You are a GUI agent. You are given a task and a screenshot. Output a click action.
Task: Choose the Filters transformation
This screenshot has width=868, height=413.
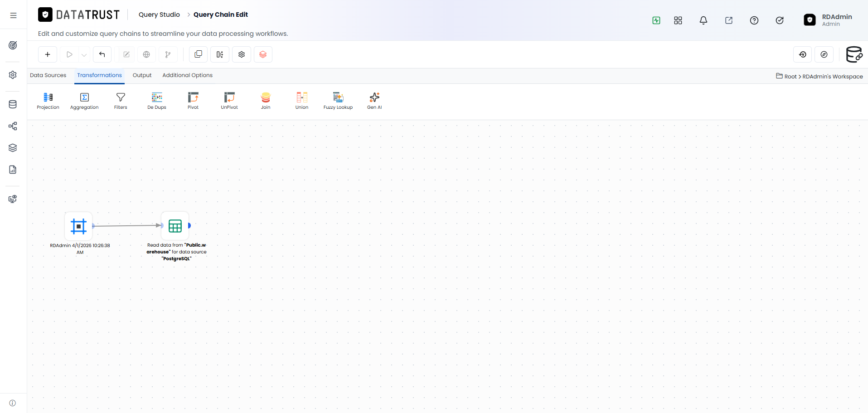[x=121, y=101]
